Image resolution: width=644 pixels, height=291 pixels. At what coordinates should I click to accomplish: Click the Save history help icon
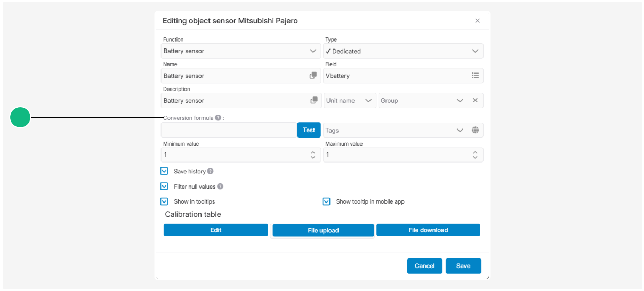210,172
